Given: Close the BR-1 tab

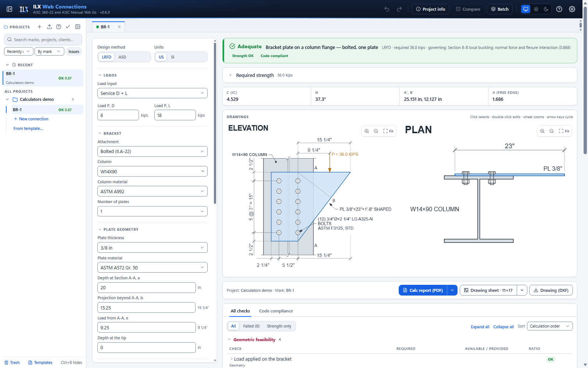Looking at the screenshot, I should coord(119,27).
